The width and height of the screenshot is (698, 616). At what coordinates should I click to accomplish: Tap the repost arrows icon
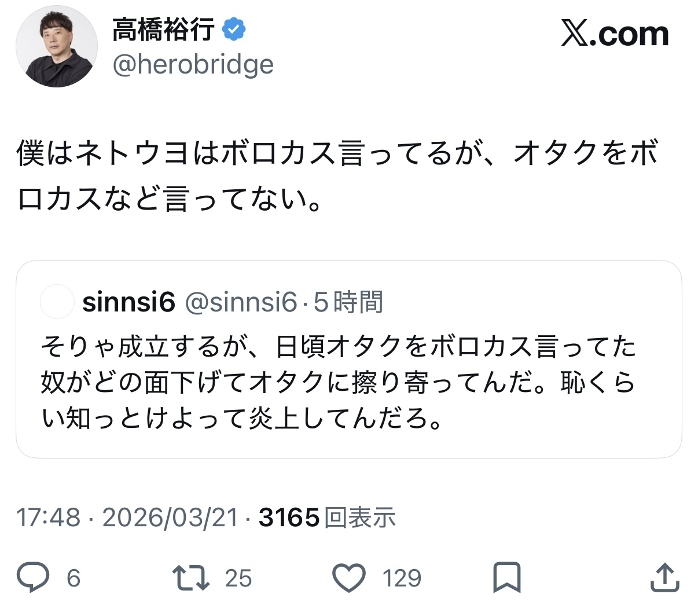[x=191, y=578]
